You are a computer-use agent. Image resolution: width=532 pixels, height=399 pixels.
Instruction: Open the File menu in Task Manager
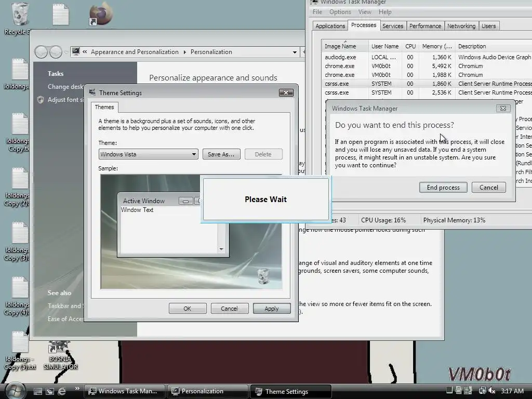click(x=317, y=12)
